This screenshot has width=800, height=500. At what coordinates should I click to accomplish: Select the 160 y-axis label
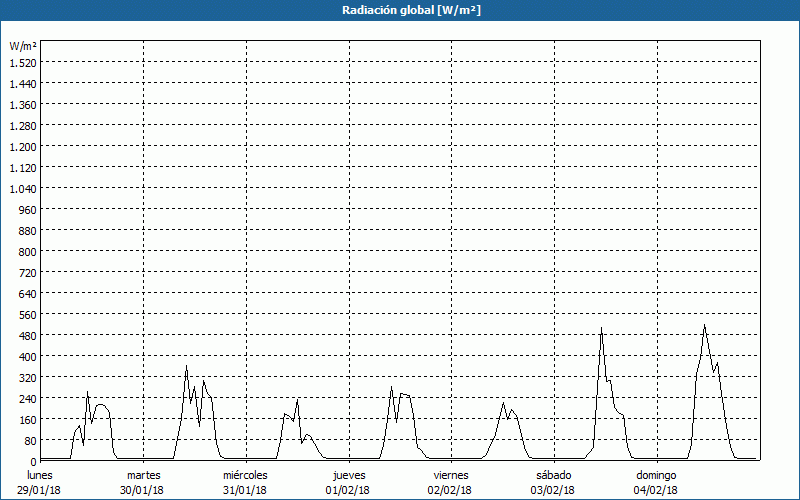28,420
